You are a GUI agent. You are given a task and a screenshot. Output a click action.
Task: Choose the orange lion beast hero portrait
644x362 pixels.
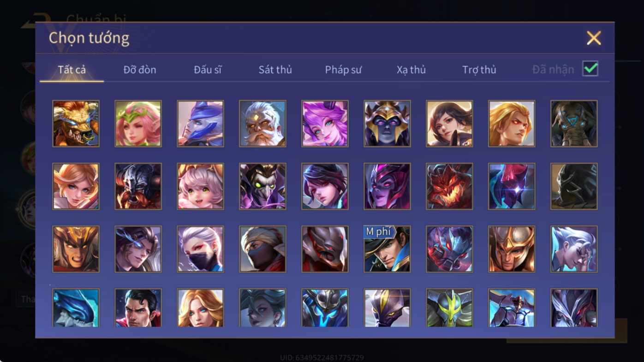click(76, 124)
